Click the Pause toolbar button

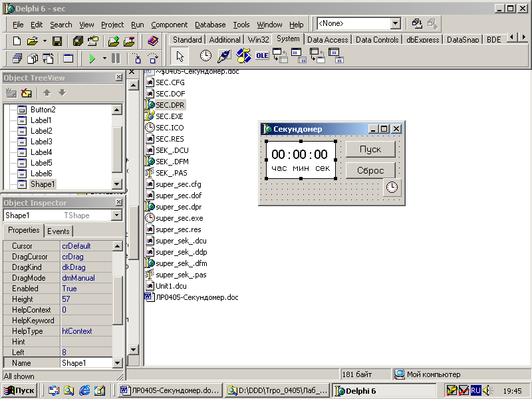tap(116, 59)
